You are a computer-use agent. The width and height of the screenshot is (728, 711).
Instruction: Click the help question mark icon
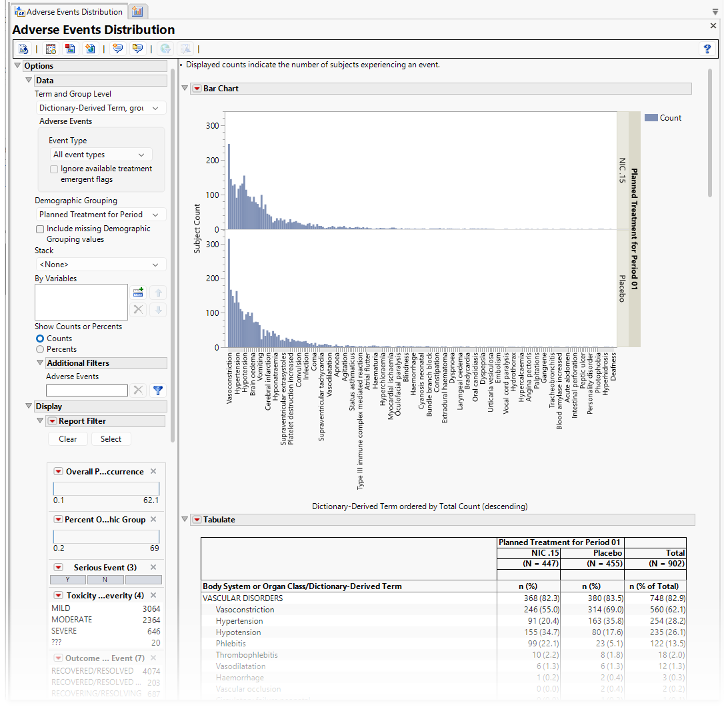(707, 49)
